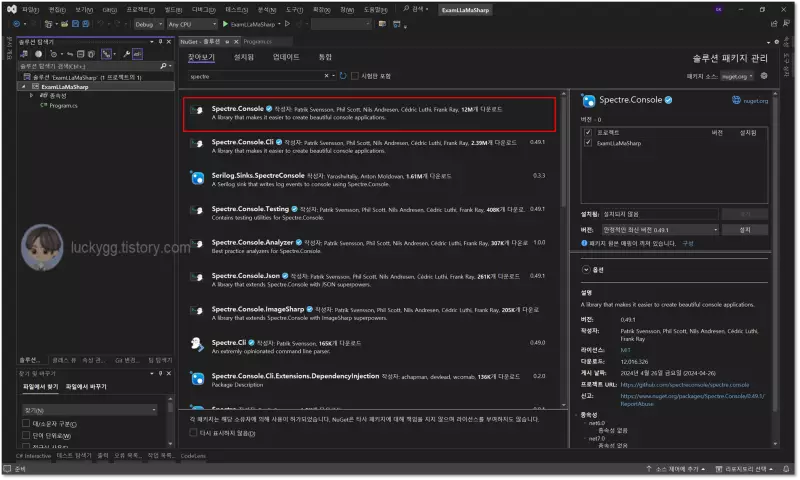The image size is (800, 480).
Task: Open the github.com project URL link
Action: pyautogui.click(x=684, y=385)
